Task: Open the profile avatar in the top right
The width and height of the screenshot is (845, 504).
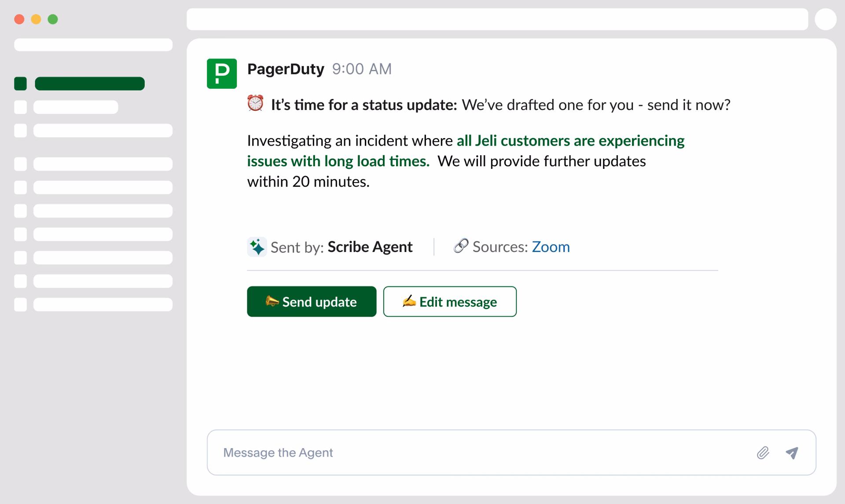Action: pos(825,19)
